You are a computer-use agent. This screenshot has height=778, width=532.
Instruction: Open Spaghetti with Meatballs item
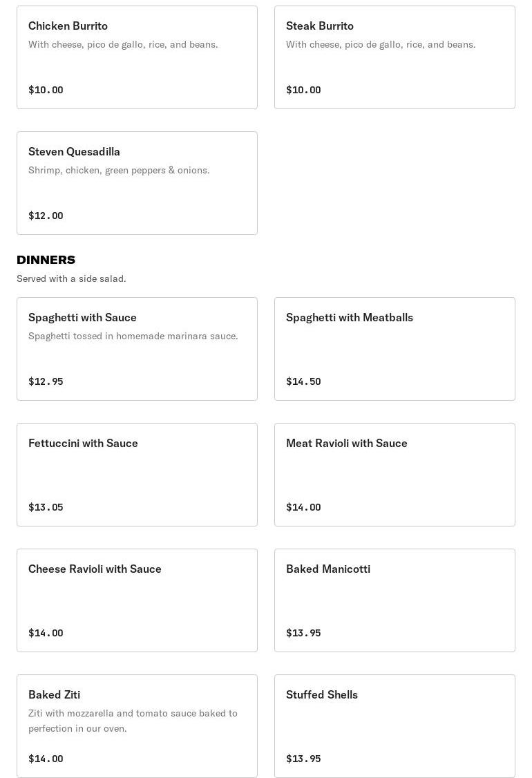[x=395, y=349]
